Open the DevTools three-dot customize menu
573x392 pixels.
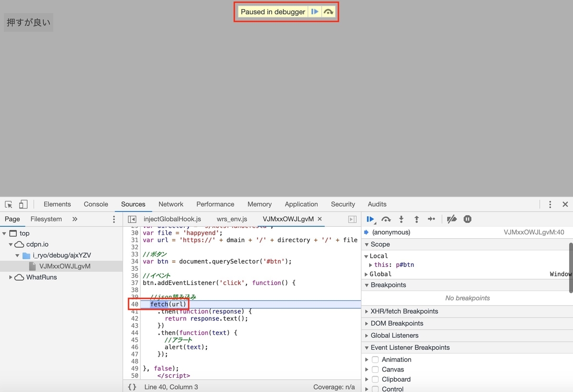coord(550,204)
